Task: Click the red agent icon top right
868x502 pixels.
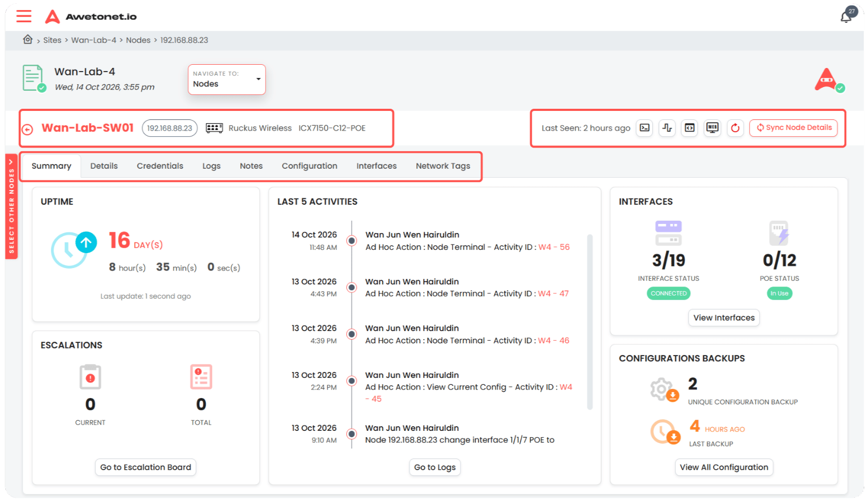Action: pos(829,80)
